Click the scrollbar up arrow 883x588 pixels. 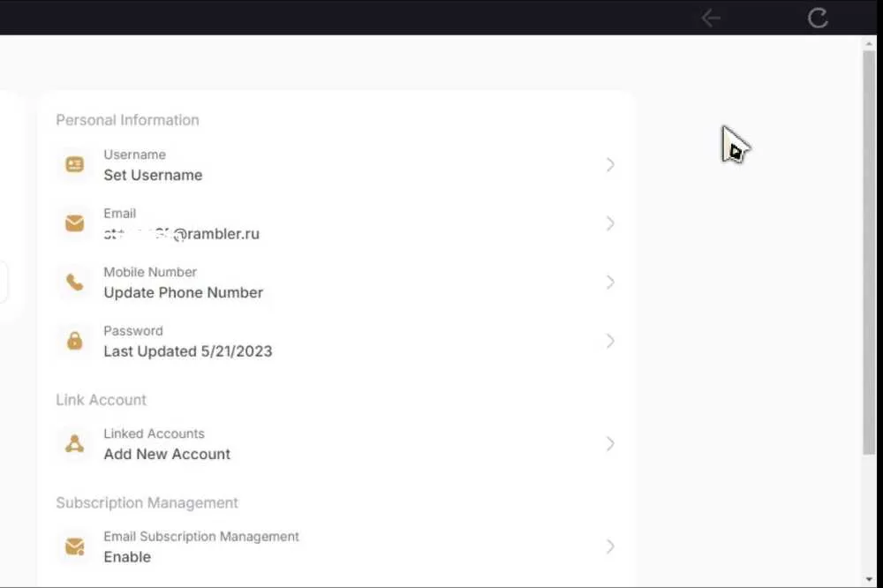coord(869,42)
